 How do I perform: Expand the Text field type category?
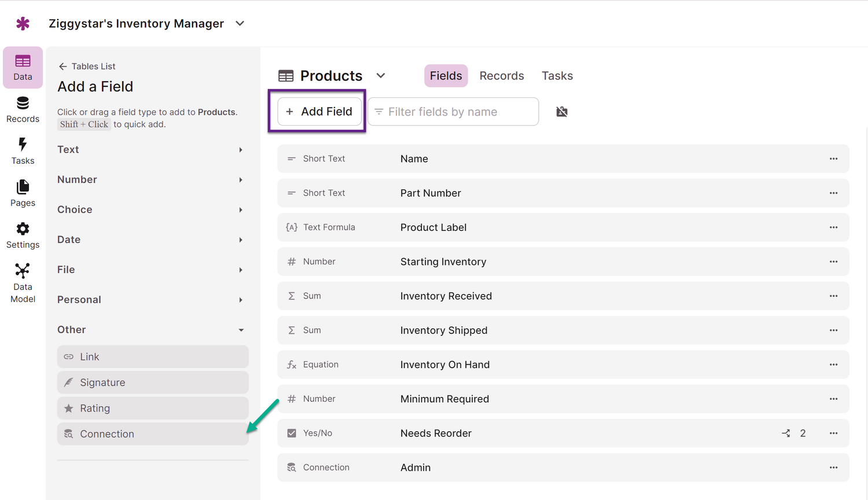(x=150, y=149)
